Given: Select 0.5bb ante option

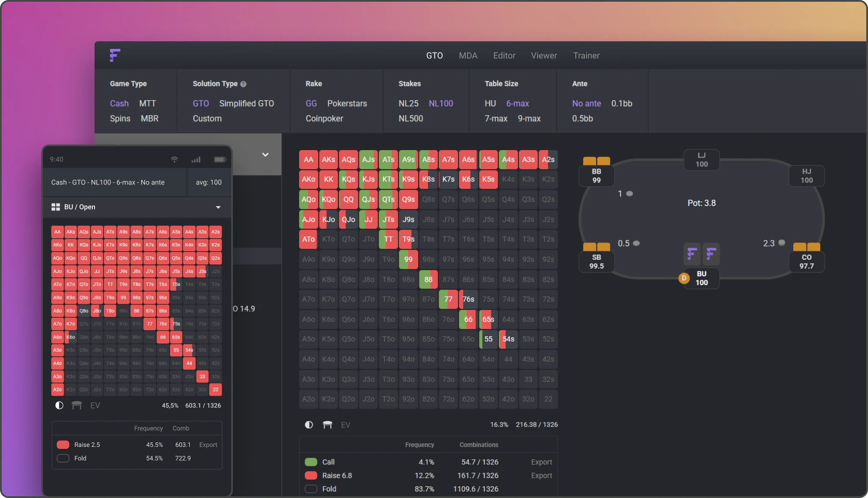Looking at the screenshot, I should click(x=582, y=119).
